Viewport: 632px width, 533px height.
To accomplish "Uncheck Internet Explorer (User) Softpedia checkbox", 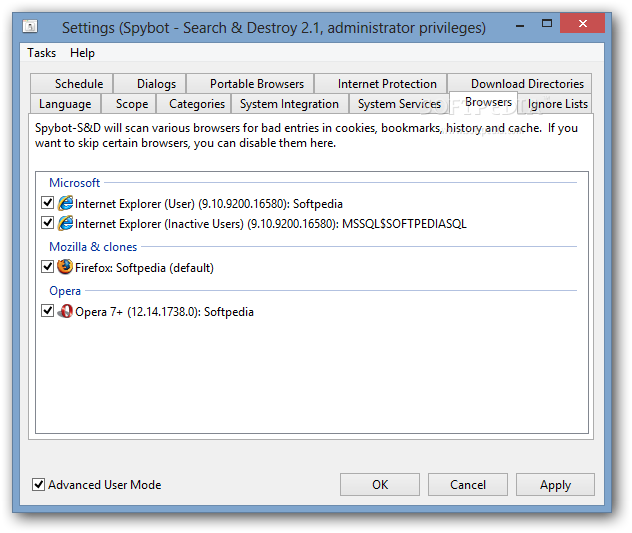I will click(x=48, y=202).
